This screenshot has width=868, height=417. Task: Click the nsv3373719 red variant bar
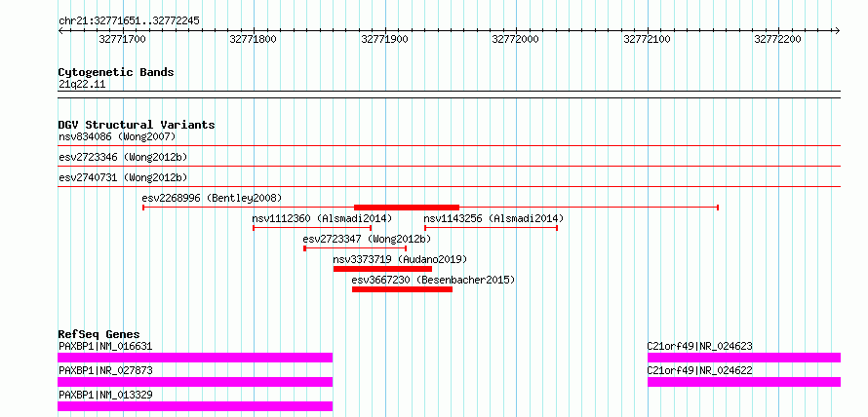(x=382, y=269)
